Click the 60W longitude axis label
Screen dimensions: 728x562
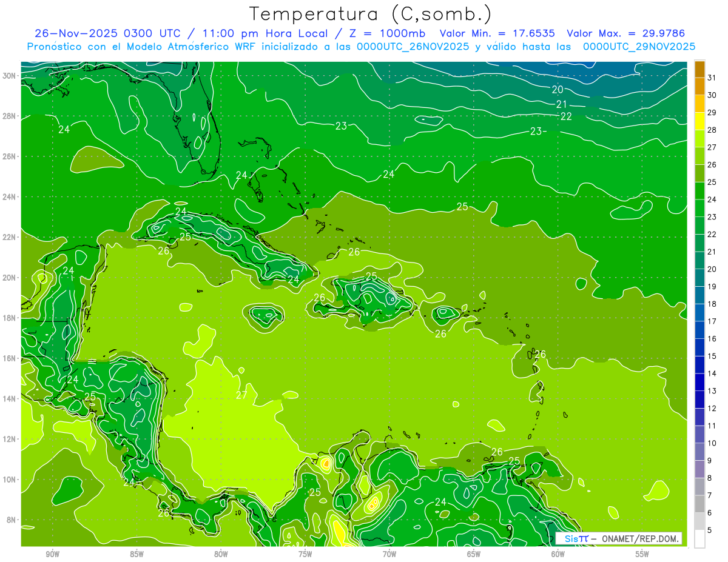(558, 554)
